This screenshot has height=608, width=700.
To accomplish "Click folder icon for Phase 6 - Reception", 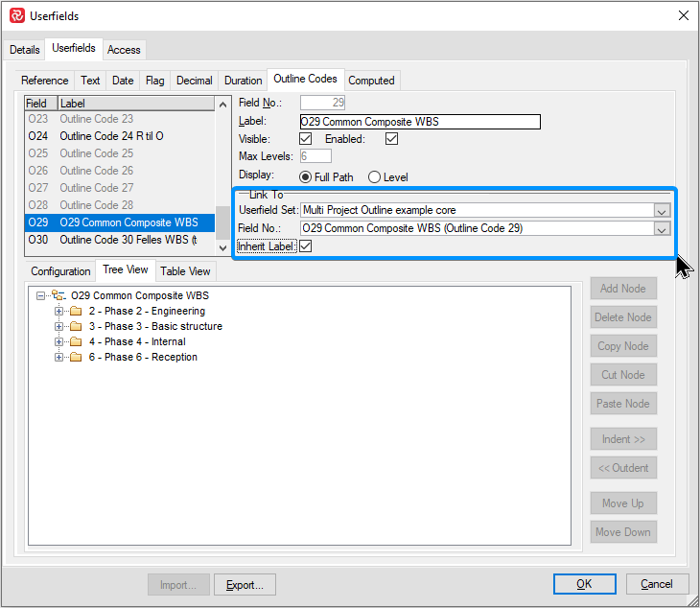I will [x=76, y=358].
